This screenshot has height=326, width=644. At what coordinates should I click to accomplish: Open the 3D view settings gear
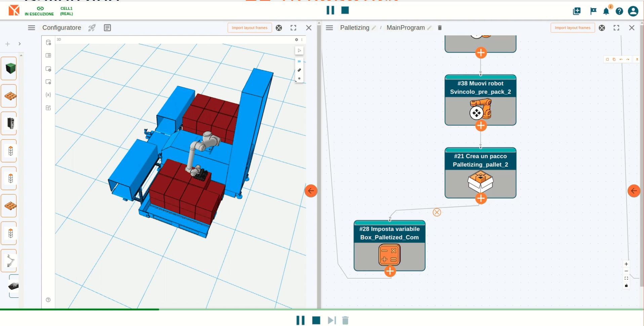tap(296, 40)
